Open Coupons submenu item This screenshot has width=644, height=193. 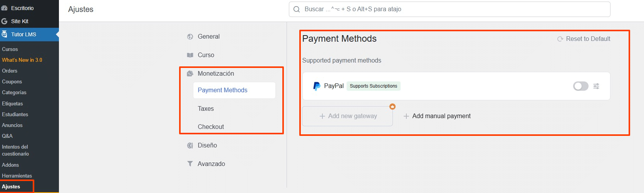12,82
